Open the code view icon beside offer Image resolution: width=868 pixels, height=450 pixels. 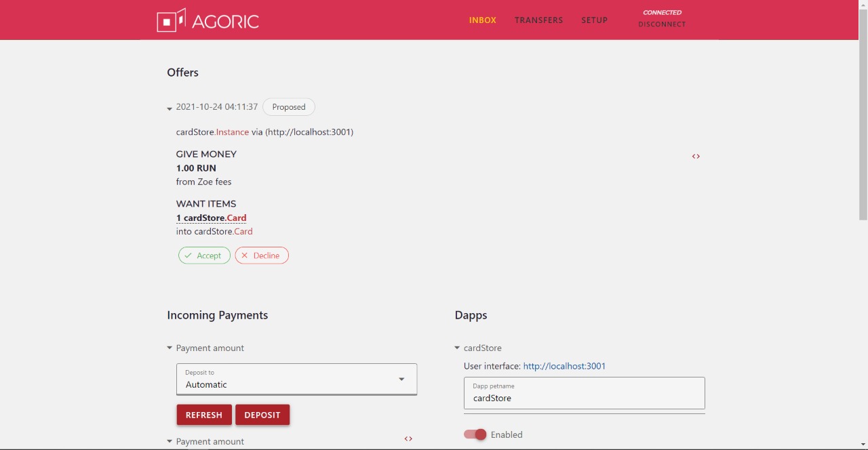point(696,157)
